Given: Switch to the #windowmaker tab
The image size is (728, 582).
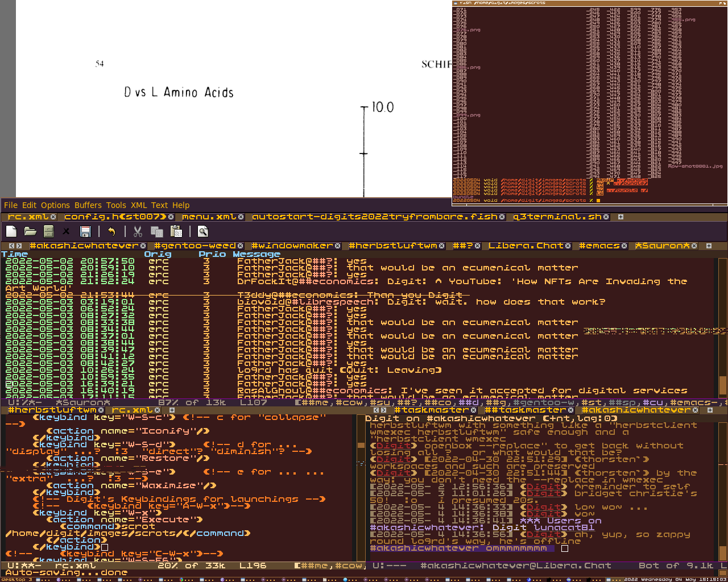Looking at the screenshot, I should 292,246.
